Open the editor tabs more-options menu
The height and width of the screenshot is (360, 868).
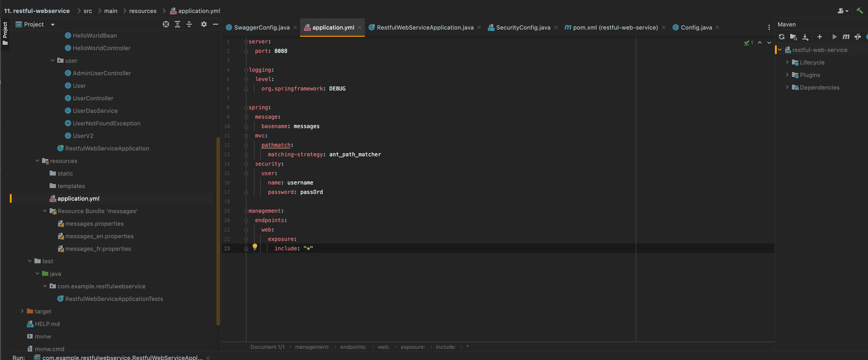(x=769, y=27)
